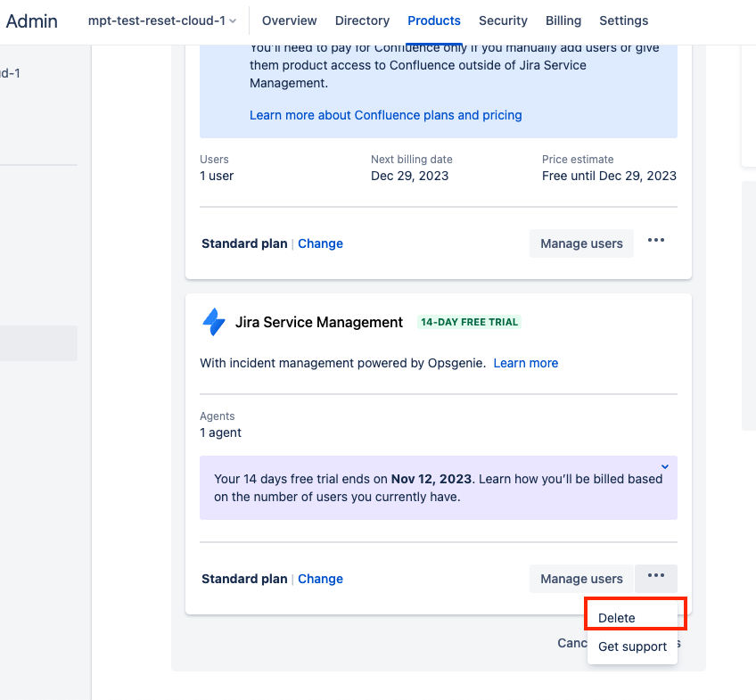Click the Jira Service Management lightning logo
This screenshot has width=756, height=700.
tap(214, 322)
